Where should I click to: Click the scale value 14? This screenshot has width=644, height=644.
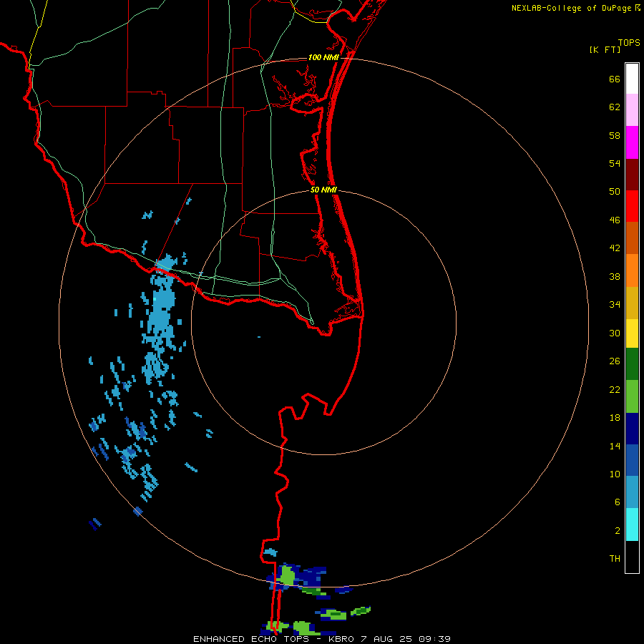(615, 446)
